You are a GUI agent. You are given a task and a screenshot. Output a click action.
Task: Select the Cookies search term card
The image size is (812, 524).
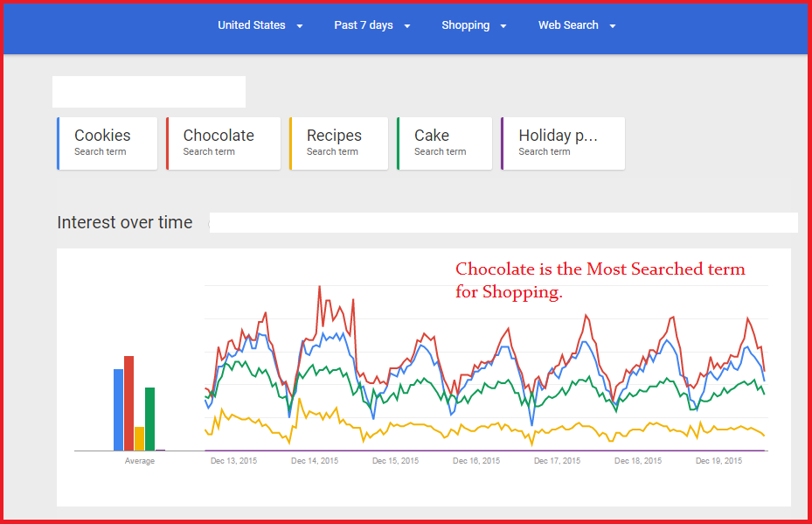click(x=108, y=143)
